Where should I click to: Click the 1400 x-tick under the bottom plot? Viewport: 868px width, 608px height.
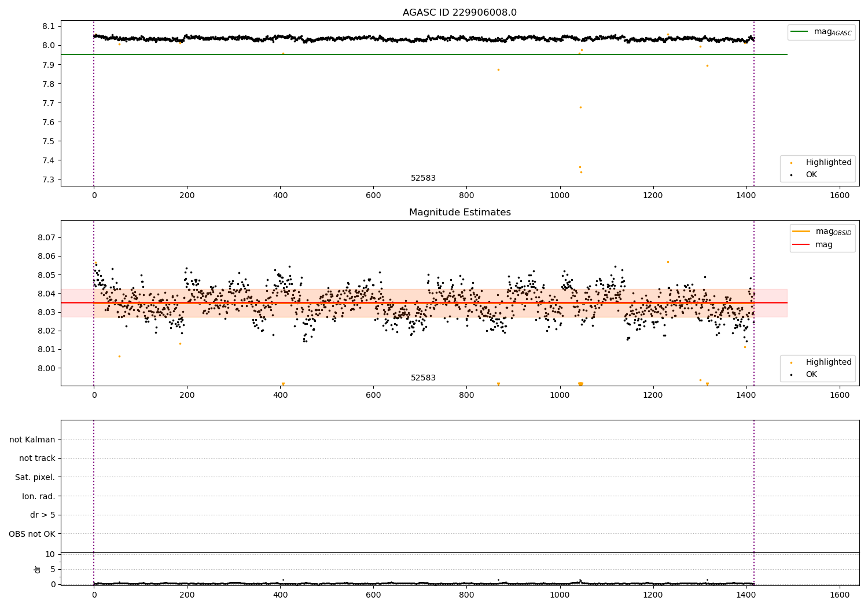tap(746, 595)
